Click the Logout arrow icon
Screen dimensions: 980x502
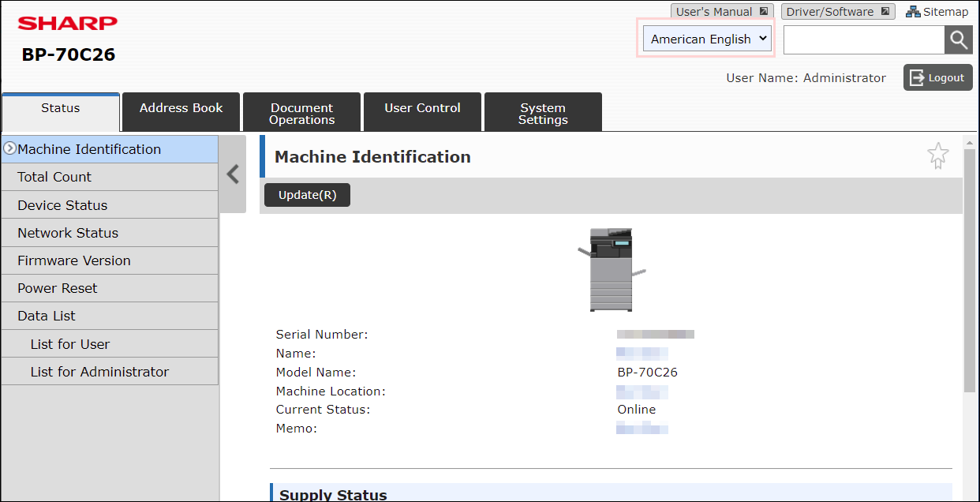[917, 77]
